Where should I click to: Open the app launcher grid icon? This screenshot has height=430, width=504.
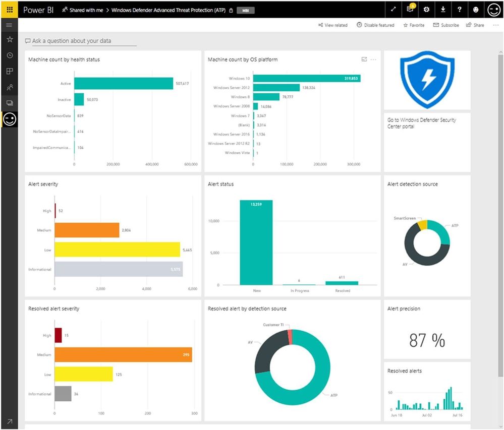pos(10,10)
